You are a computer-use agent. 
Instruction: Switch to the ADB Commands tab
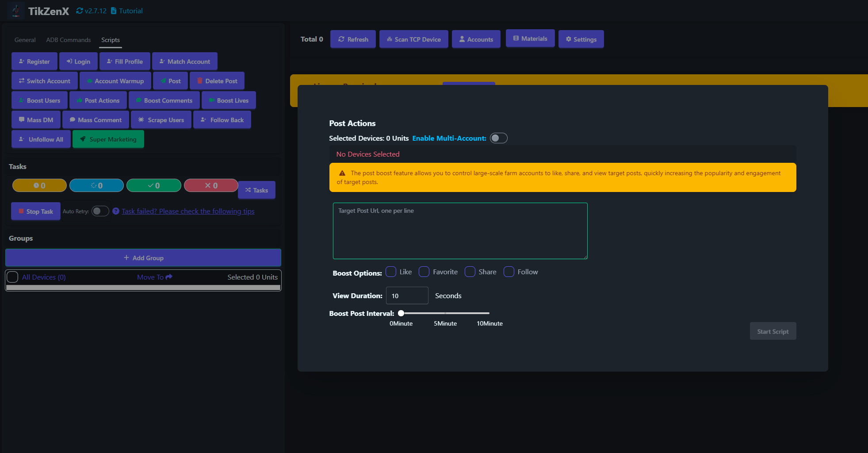[69, 40]
